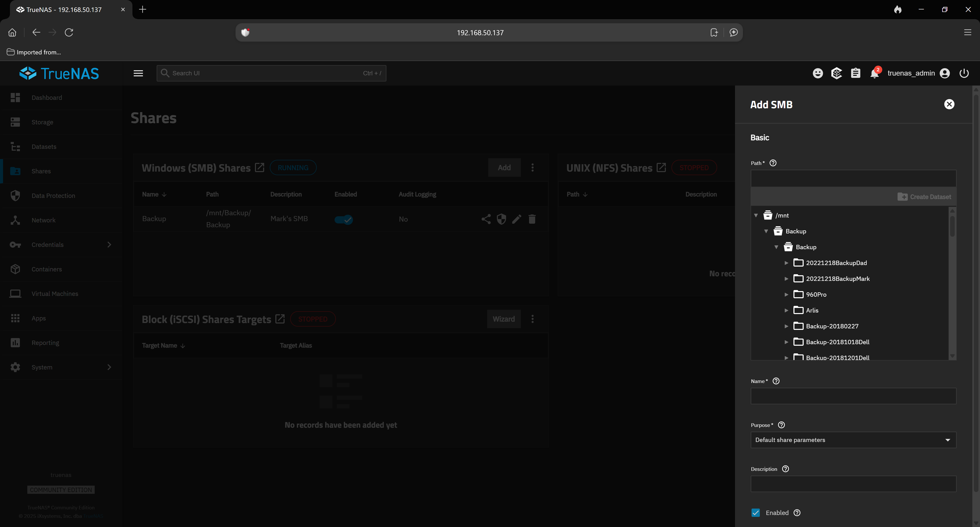
Task: Open Data Protection in the sidebar
Action: 61,196
